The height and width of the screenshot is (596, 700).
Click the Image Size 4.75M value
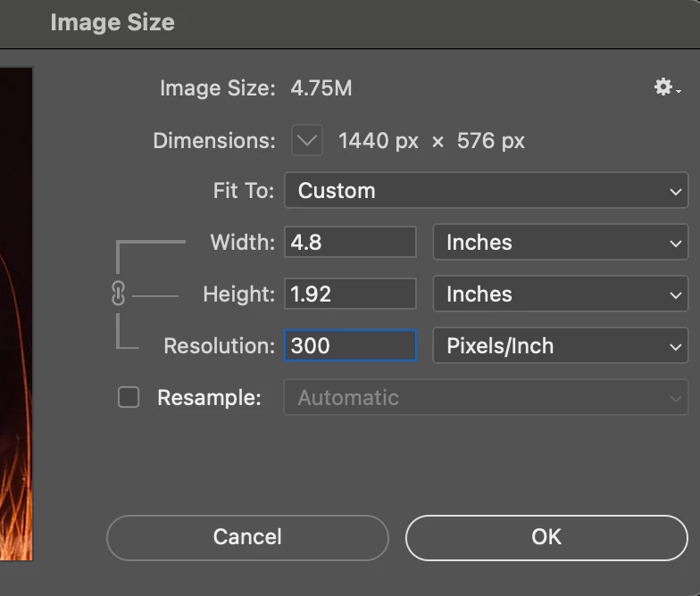(x=321, y=88)
